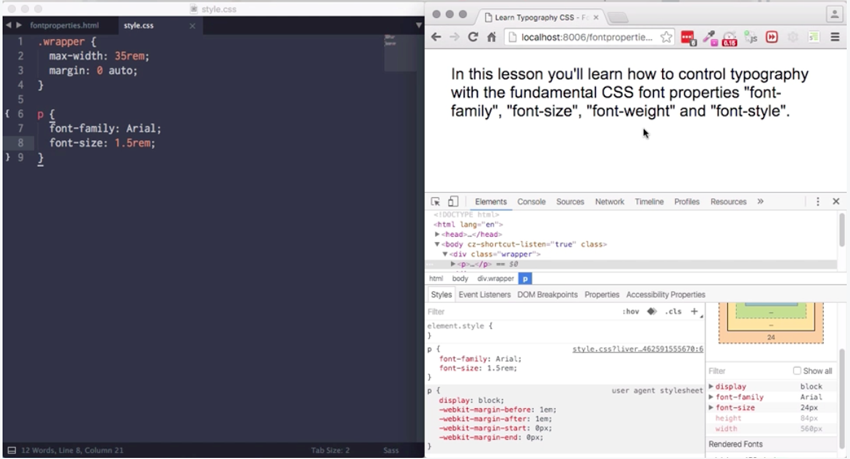Image resolution: width=850 pixels, height=459 pixels.
Task: Open the Chrome home page
Action: tap(491, 37)
